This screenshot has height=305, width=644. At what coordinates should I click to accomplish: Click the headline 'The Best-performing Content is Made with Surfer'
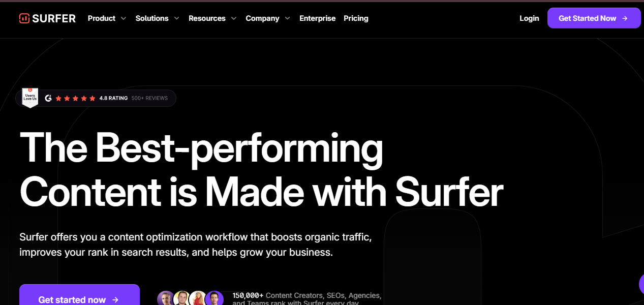(261, 170)
